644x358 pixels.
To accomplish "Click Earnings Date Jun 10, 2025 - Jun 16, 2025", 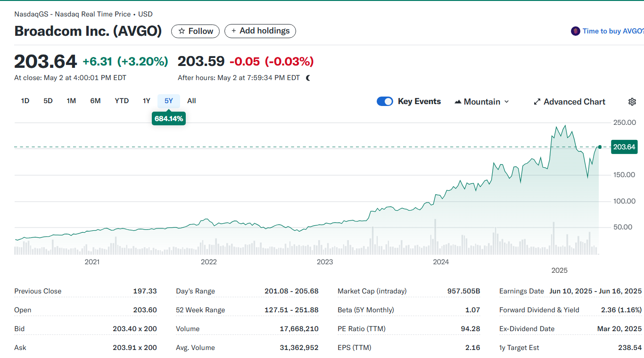I will coord(595,291).
